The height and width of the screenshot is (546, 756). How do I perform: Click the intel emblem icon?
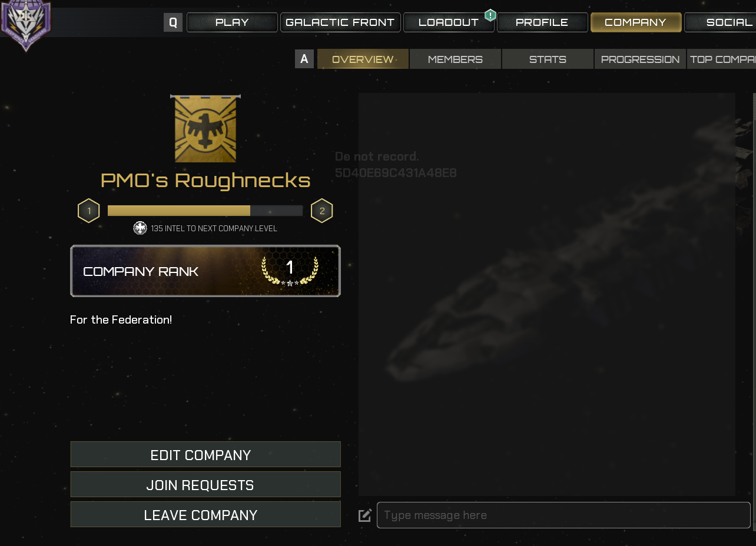click(140, 228)
